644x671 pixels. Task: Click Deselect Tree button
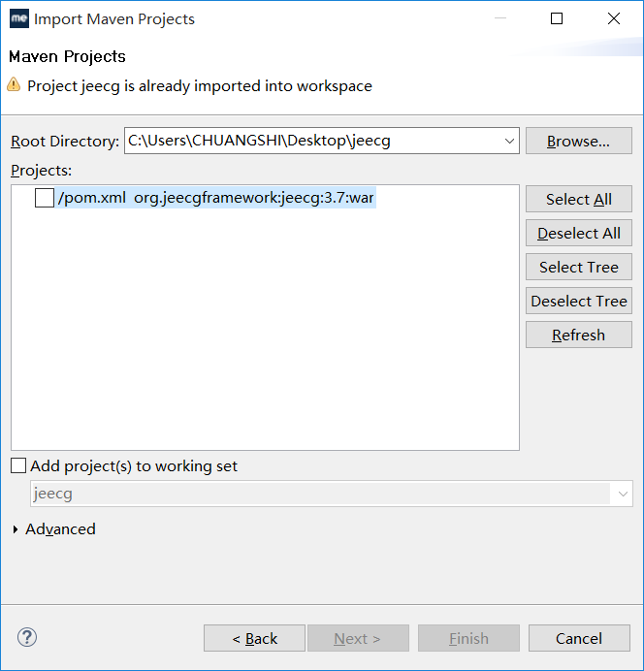[578, 301]
